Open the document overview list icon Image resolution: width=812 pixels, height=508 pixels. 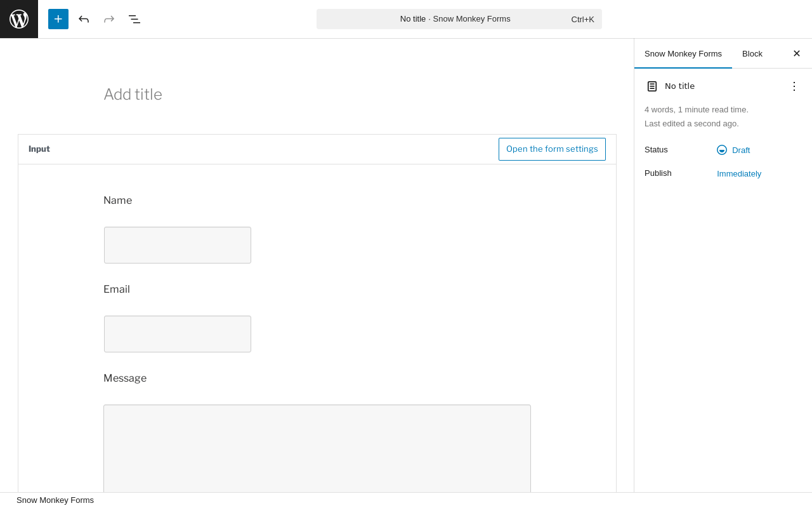tap(134, 19)
